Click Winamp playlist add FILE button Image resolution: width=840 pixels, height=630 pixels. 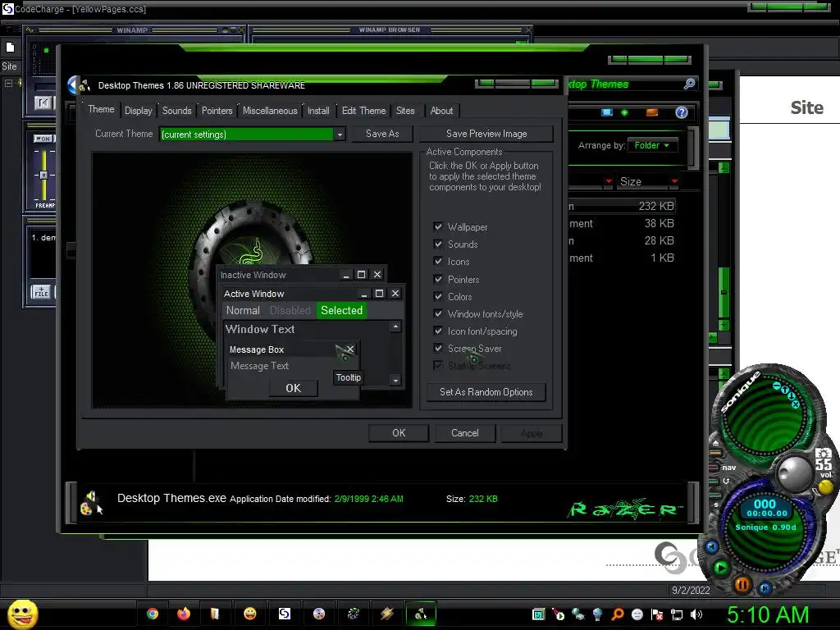click(41, 293)
